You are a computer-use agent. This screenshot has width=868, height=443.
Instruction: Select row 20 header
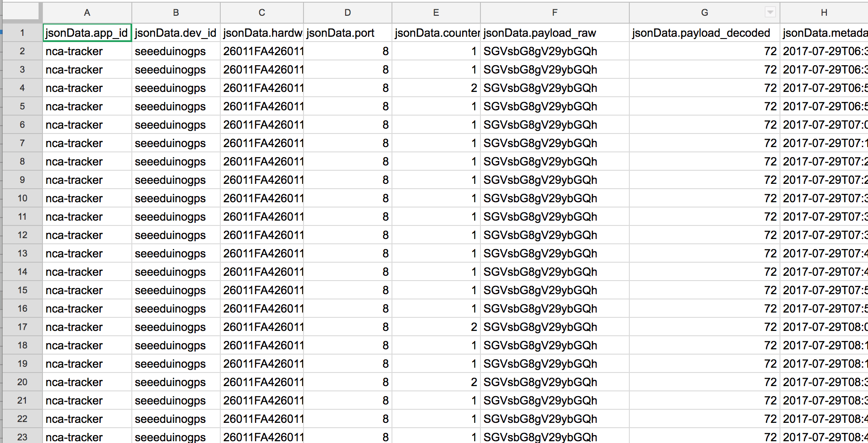[22, 382]
